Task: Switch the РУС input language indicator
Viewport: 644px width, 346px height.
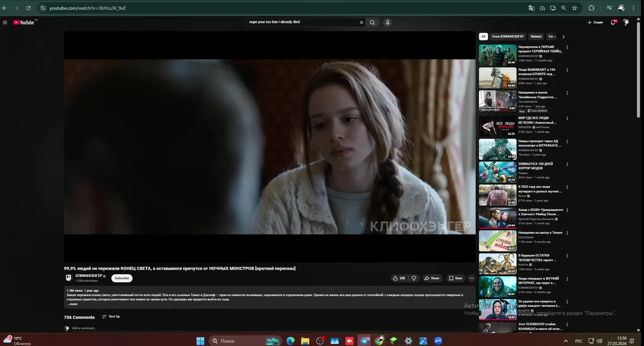Action: tap(579, 341)
